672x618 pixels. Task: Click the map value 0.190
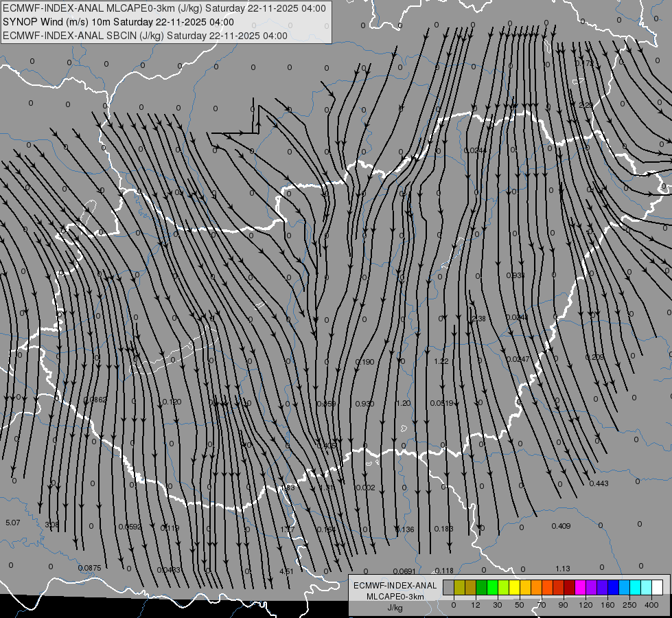point(364,362)
